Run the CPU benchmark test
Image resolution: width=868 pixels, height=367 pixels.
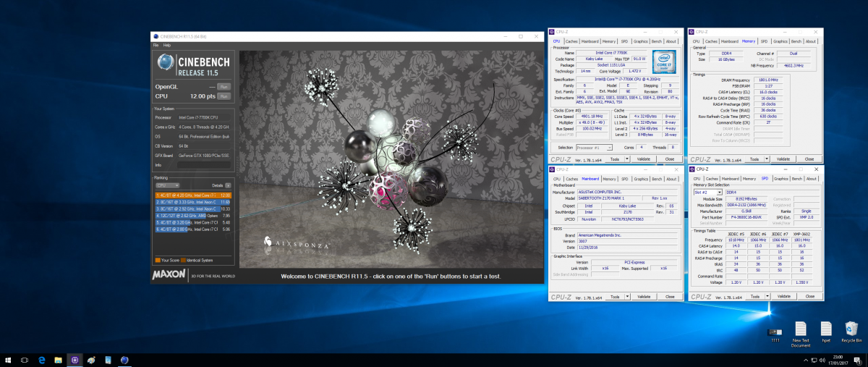click(224, 96)
